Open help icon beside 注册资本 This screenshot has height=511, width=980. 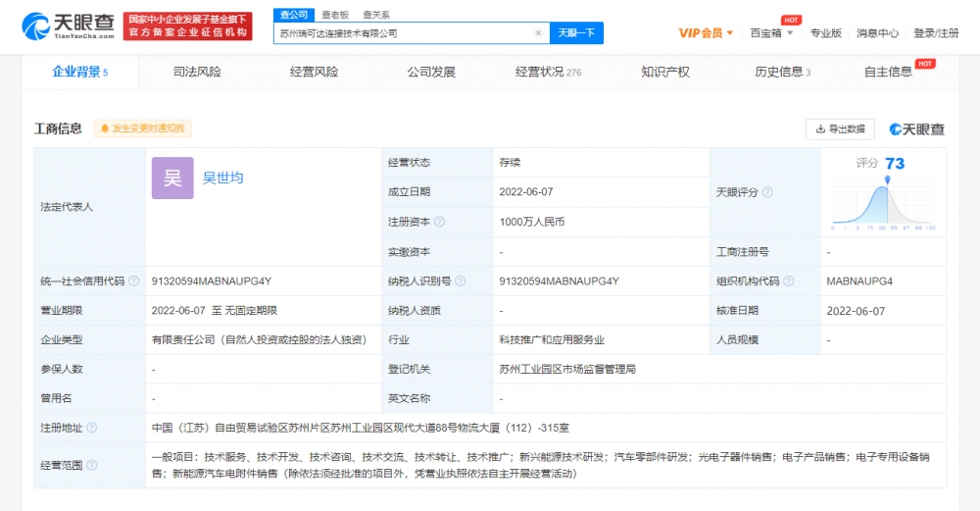point(439,222)
